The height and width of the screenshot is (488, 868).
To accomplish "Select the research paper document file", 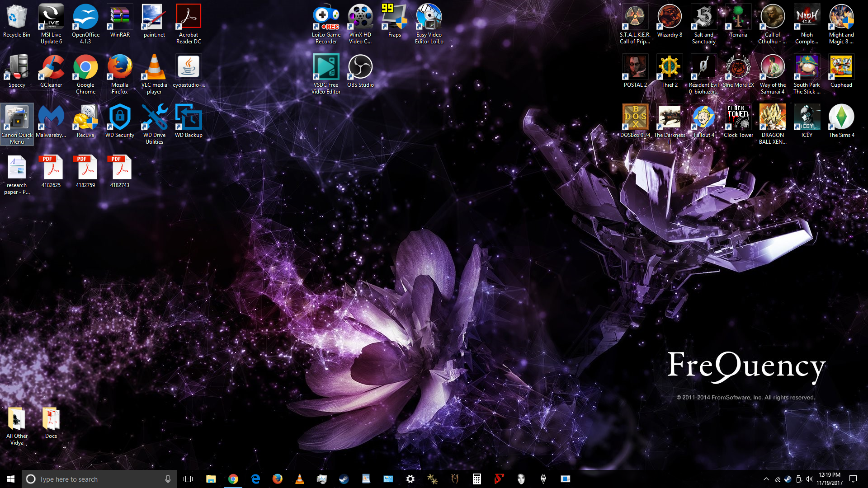I will 17,175.
